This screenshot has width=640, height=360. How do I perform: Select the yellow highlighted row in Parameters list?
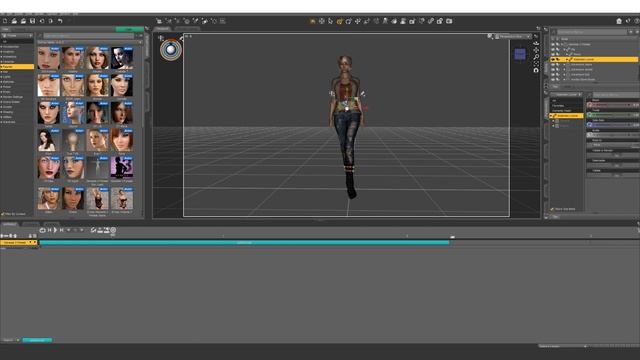(x=567, y=116)
